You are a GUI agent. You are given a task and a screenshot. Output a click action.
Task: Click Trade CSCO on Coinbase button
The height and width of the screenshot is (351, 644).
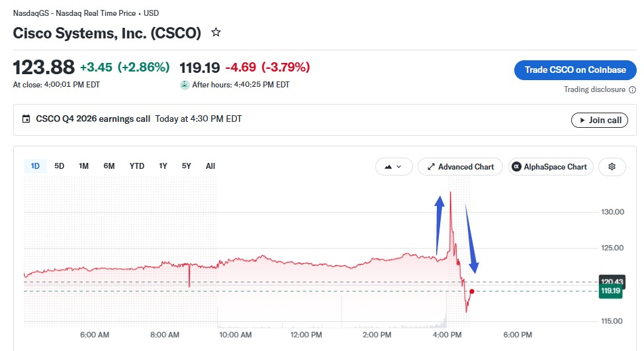pos(575,70)
